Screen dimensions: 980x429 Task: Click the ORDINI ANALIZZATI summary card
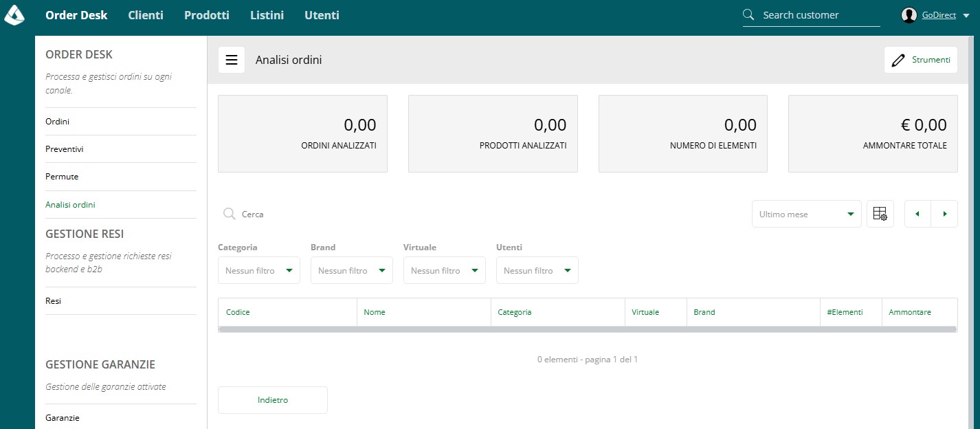pyautogui.click(x=302, y=133)
